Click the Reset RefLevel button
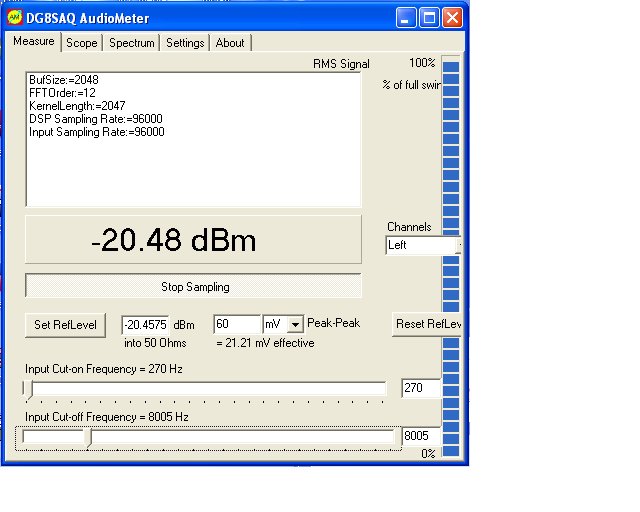 pos(428,325)
